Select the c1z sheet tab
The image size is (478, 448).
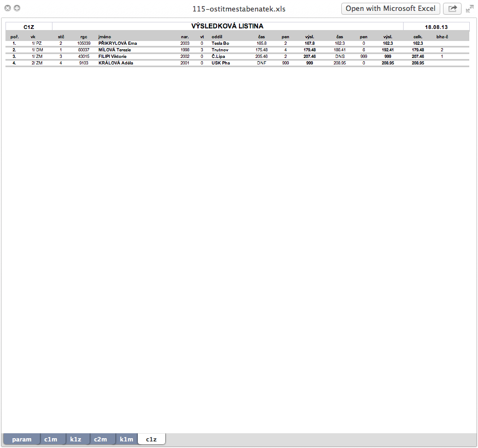point(151,439)
